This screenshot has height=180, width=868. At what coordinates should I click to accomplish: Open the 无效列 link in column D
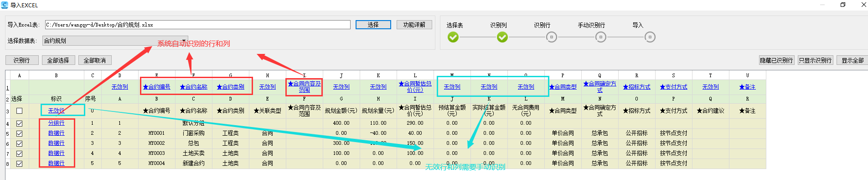pos(120,87)
